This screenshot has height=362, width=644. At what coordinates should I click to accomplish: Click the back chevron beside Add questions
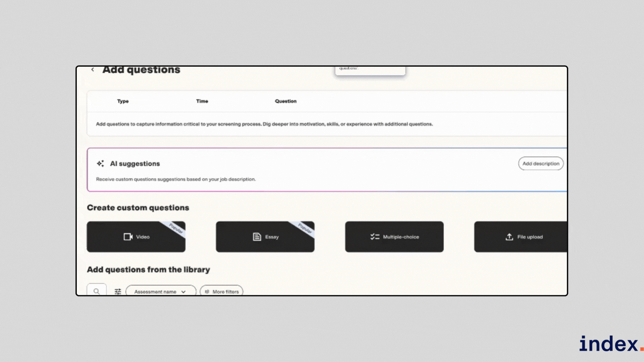[93, 70]
